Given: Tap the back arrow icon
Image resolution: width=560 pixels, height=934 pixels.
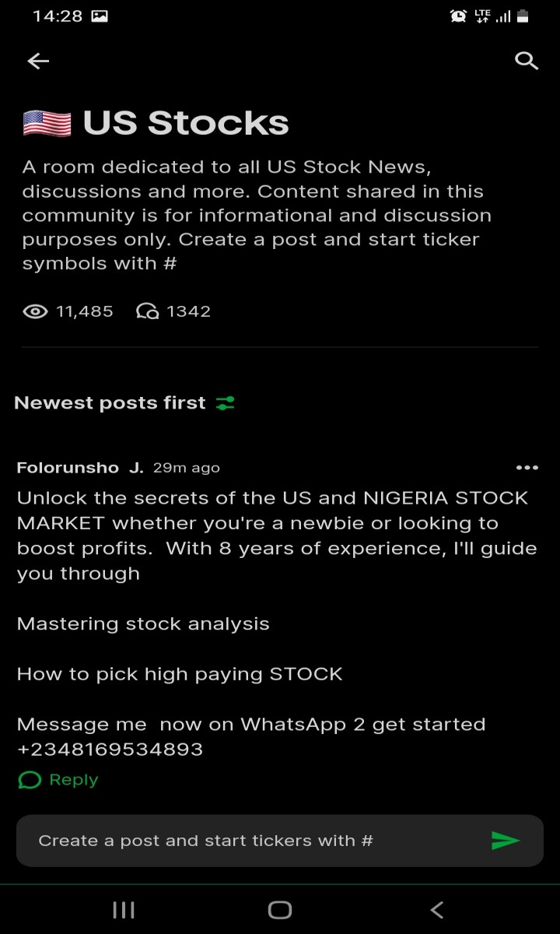Looking at the screenshot, I should tap(38, 61).
